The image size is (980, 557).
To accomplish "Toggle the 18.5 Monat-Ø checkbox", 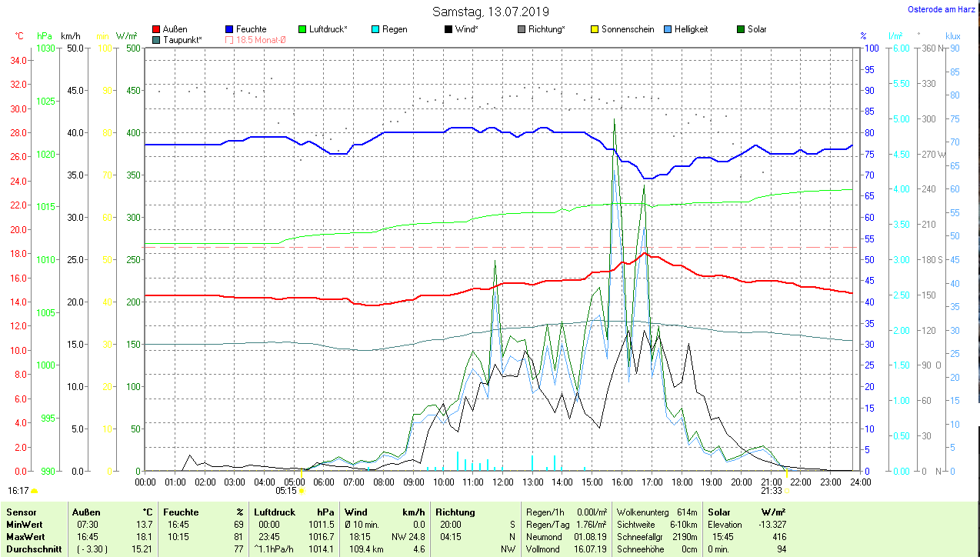I will tap(229, 39).
